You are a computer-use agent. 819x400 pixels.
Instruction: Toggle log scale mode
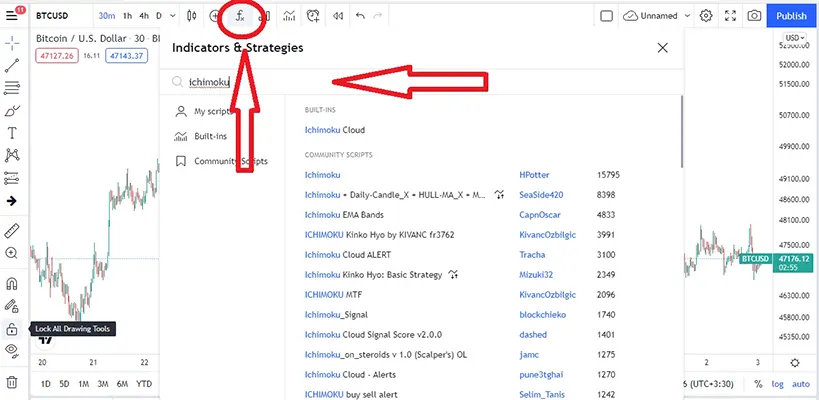(777, 384)
